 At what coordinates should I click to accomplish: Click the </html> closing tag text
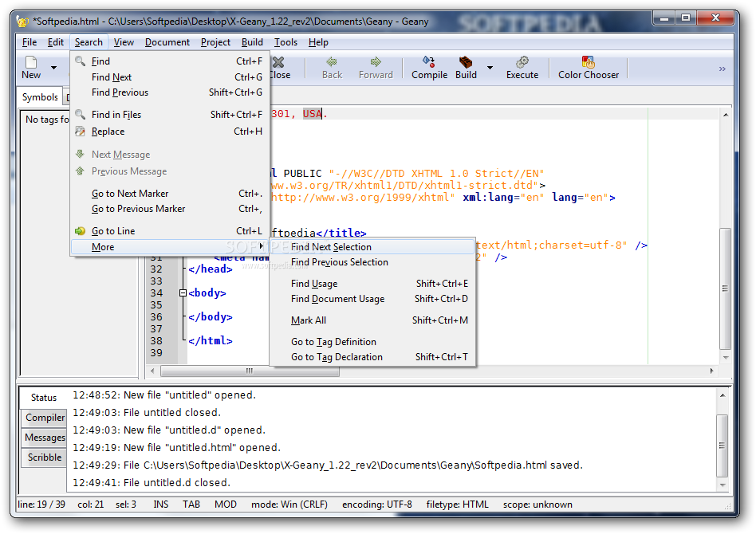click(x=211, y=341)
